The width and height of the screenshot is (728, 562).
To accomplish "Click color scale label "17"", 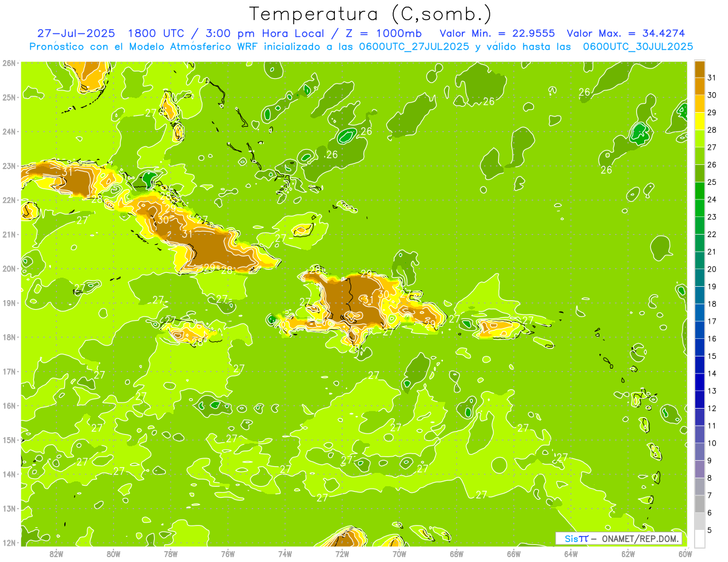I will (x=712, y=321).
